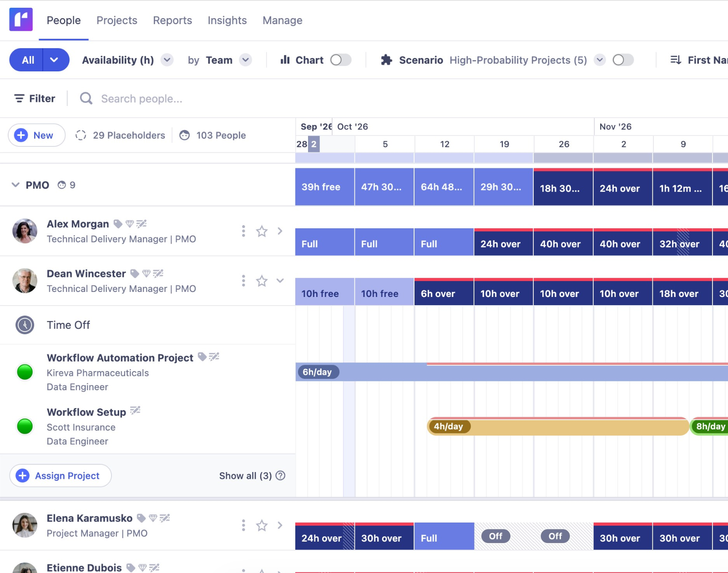This screenshot has width=728, height=573.
Task: Click Workflow Setup's green status dot
Action: 25,426
